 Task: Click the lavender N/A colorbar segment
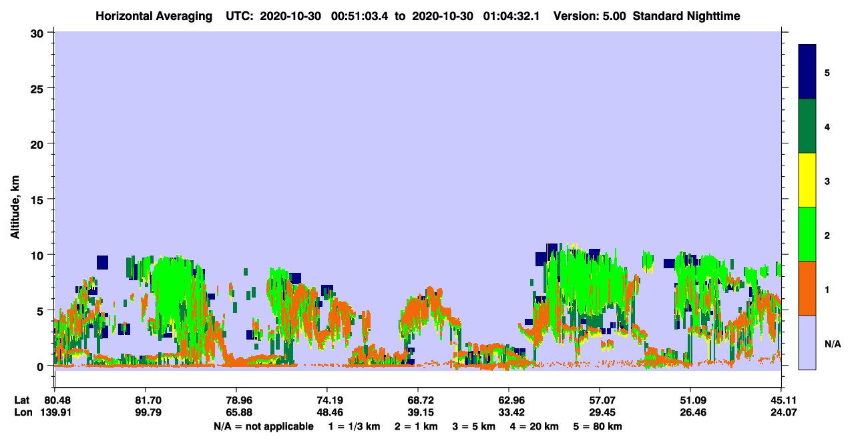click(807, 342)
